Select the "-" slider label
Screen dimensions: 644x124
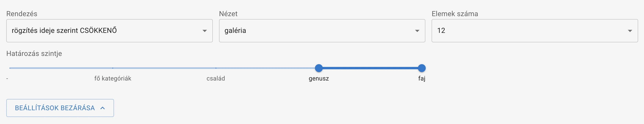tap(7, 78)
